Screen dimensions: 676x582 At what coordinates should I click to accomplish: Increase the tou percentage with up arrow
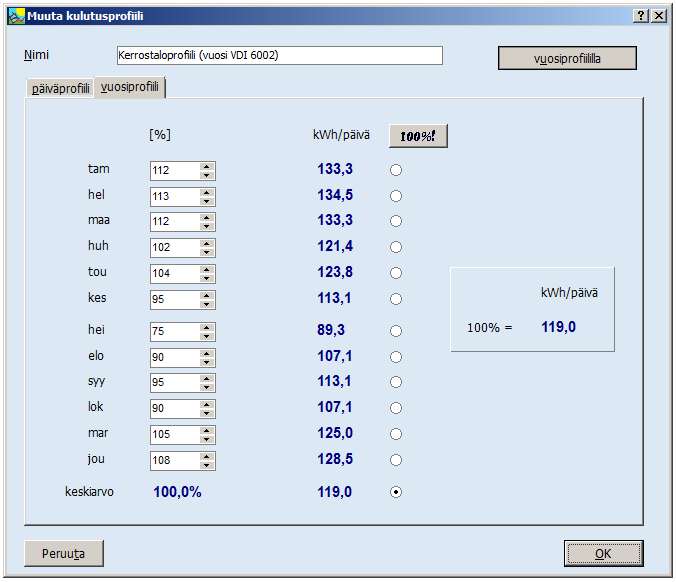tap(207, 270)
